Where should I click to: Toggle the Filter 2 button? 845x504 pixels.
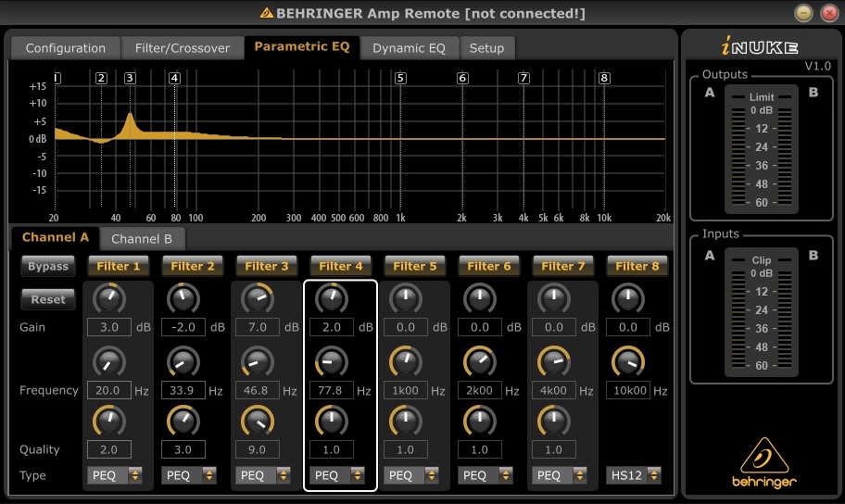tap(193, 266)
